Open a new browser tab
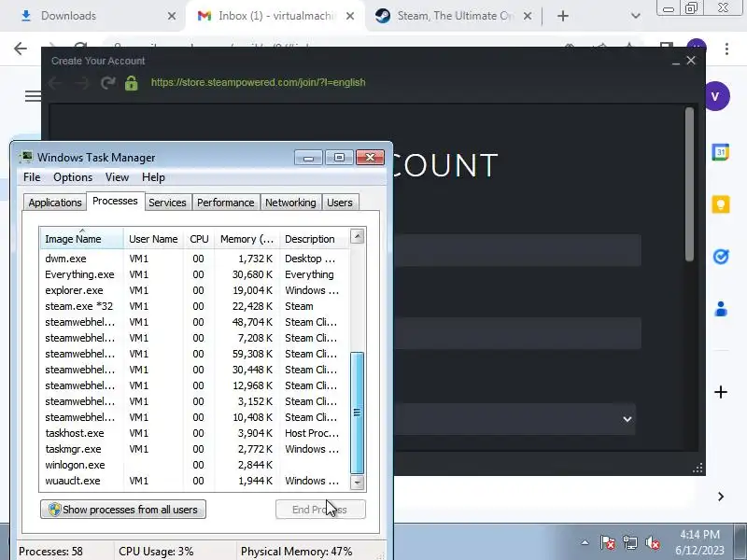 pos(563,16)
